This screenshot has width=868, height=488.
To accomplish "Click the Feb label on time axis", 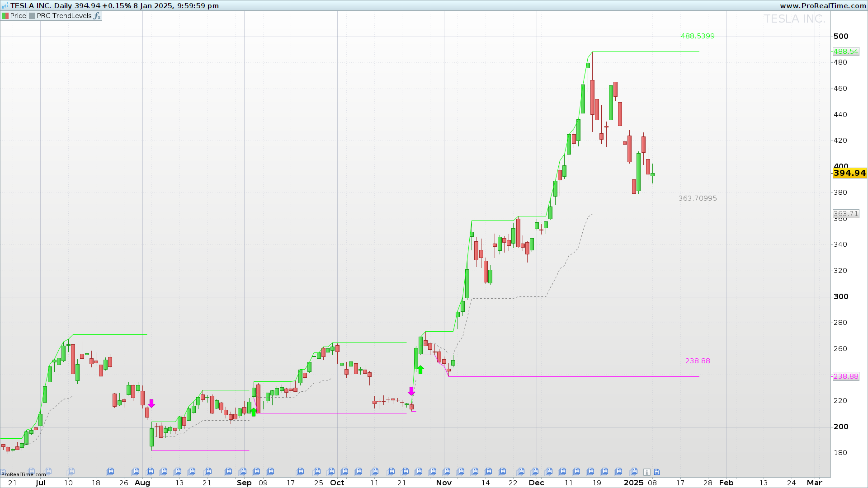I will [x=726, y=483].
